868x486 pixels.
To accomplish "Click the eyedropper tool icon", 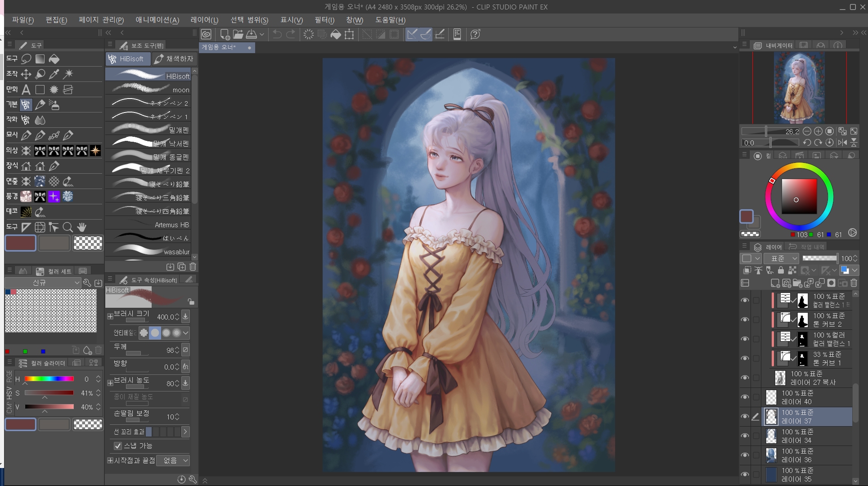I will tap(54, 74).
